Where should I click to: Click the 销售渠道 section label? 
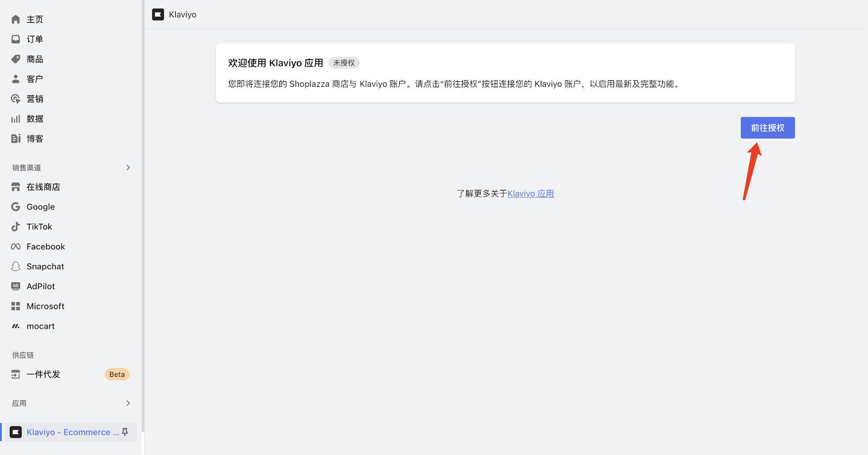27,168
